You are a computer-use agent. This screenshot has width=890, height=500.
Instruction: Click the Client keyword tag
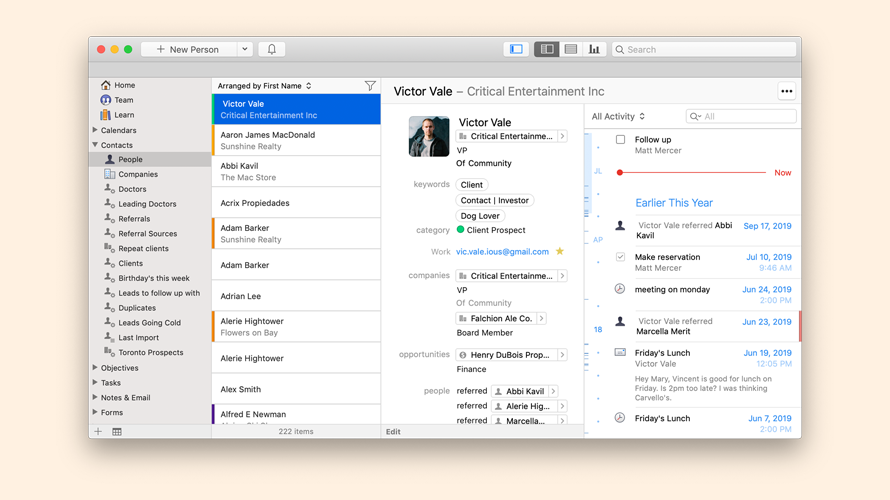click(x=472, y=184)
